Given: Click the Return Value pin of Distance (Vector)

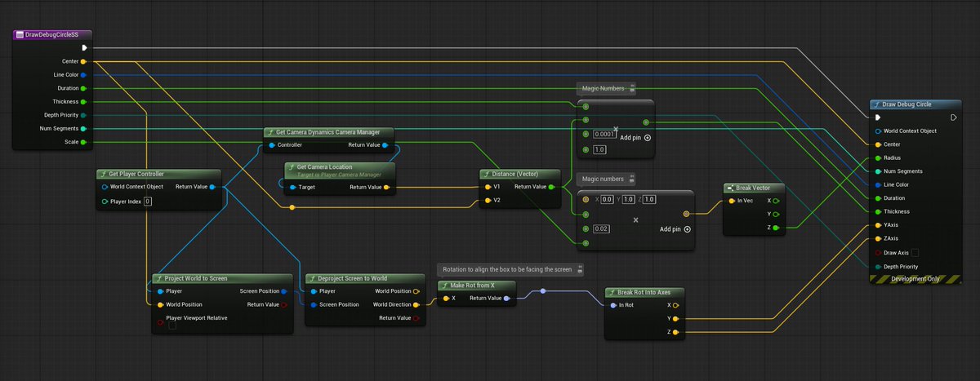Looking at the screenshot, I should [x=551, y=187].
